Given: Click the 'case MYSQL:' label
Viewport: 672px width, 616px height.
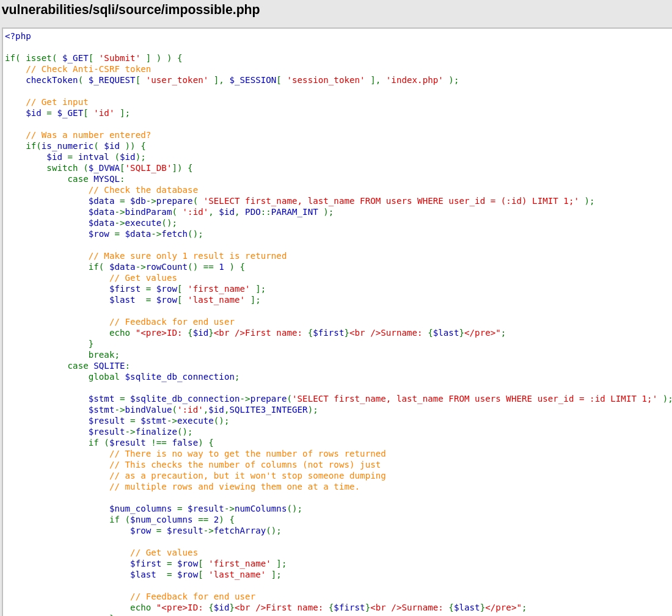Looking at the screenshot, I should coord(96,179).
